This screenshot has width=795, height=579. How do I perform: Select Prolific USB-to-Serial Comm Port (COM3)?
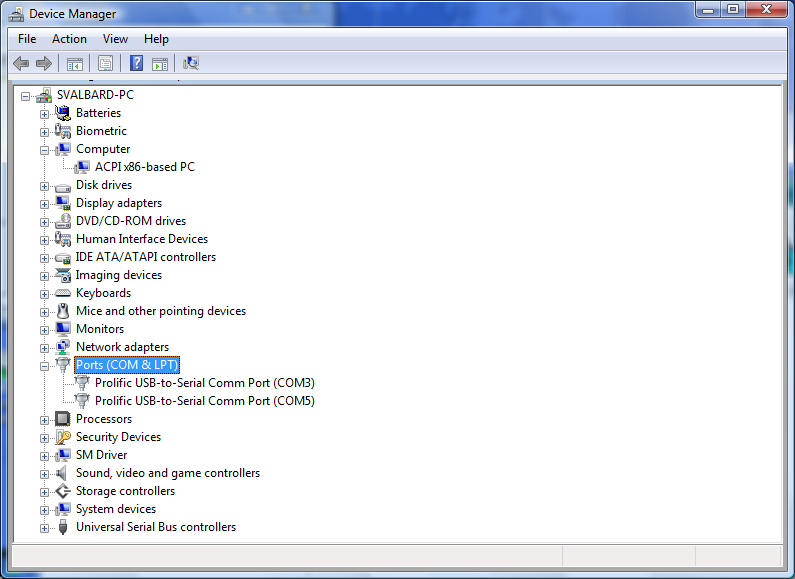point(204,383)
